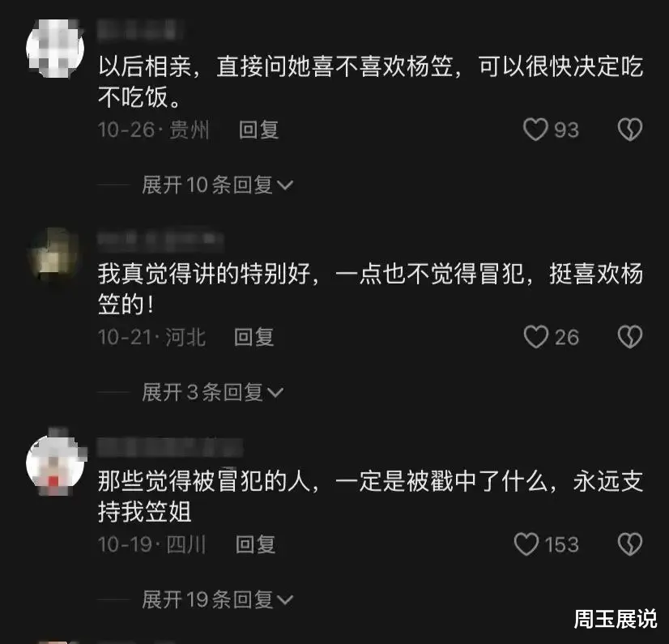
Task: Reply to the 10-21 Hebei comment
Action: (254, 337)
